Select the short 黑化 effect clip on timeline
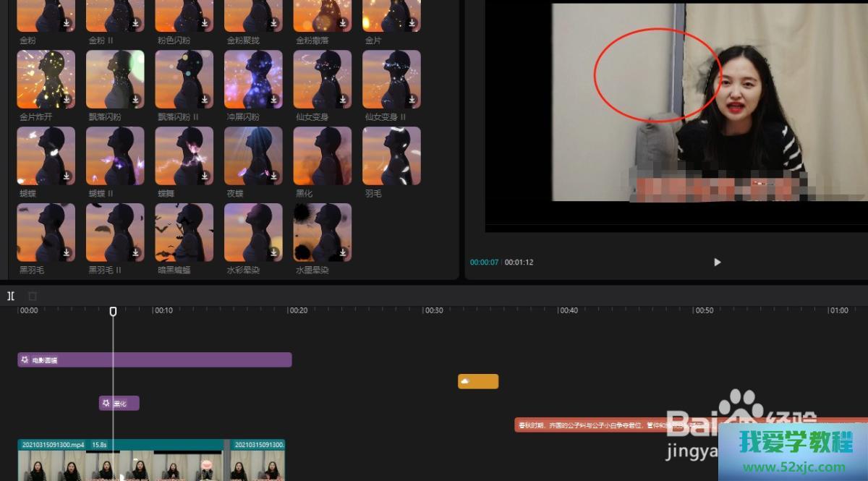868x481 pixels. 119,404
